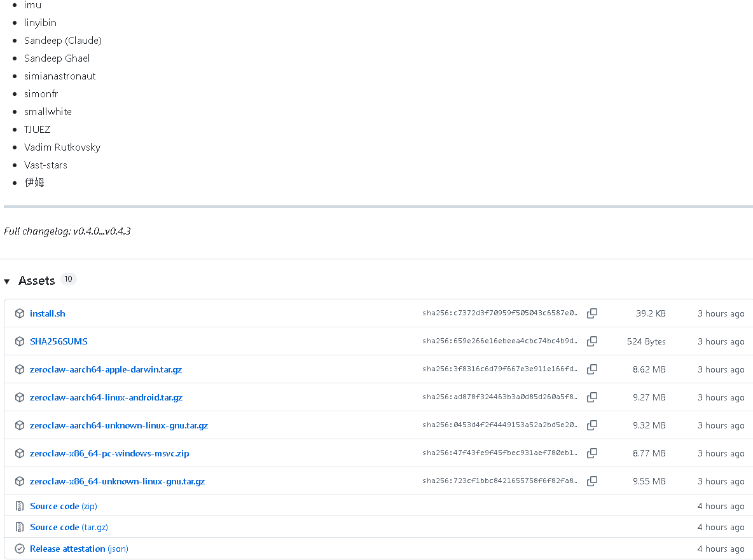Click contributor name Sandeep (Claude)
Screen dimensions: 753x560
(63, 40)
